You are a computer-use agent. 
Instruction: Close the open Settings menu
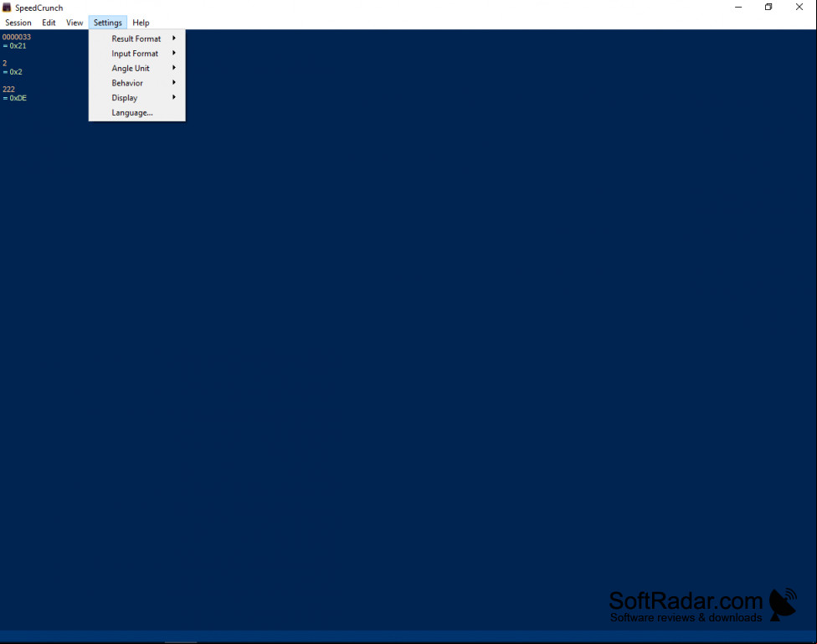tap(108, 23)
